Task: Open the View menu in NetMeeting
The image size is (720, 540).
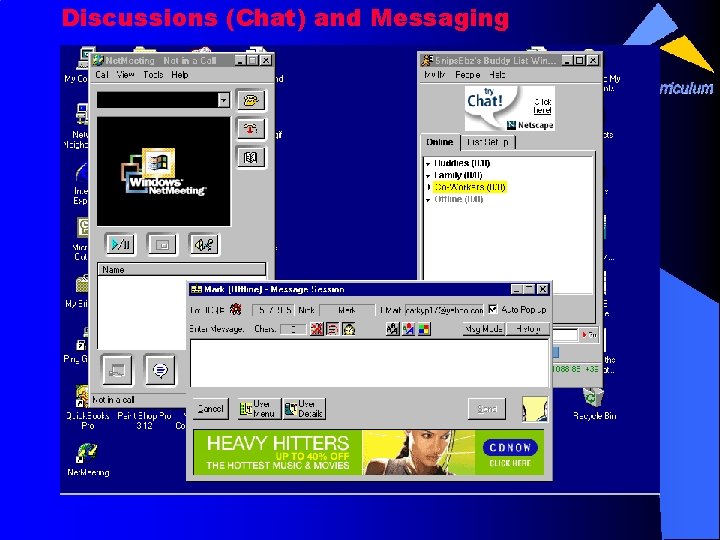Action: tap(125, 74)
